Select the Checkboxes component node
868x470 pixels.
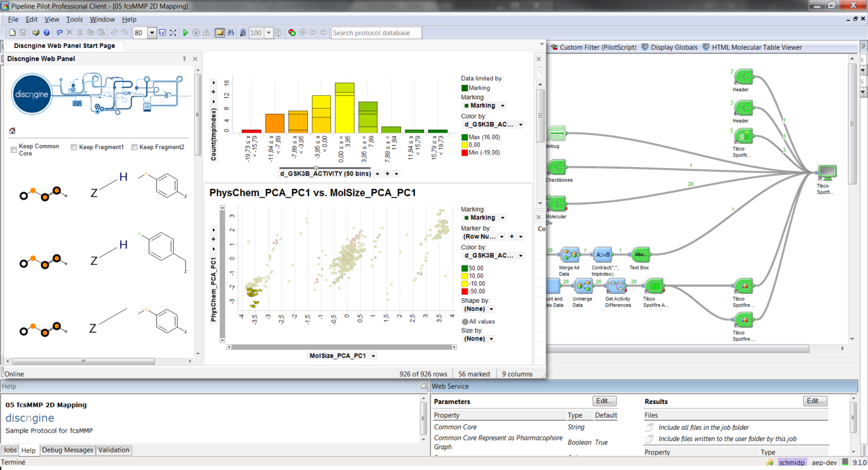(557, 168)
